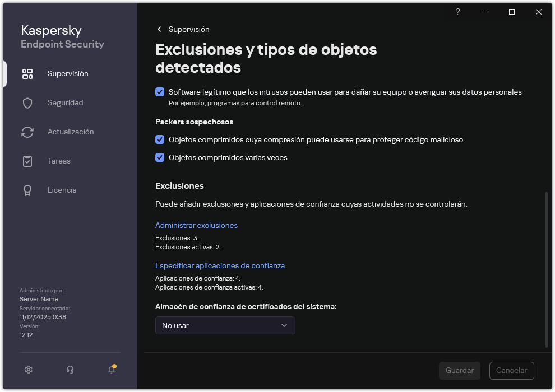Open support using the headset icon
The image size is (555, 392).
coord(70,370)
